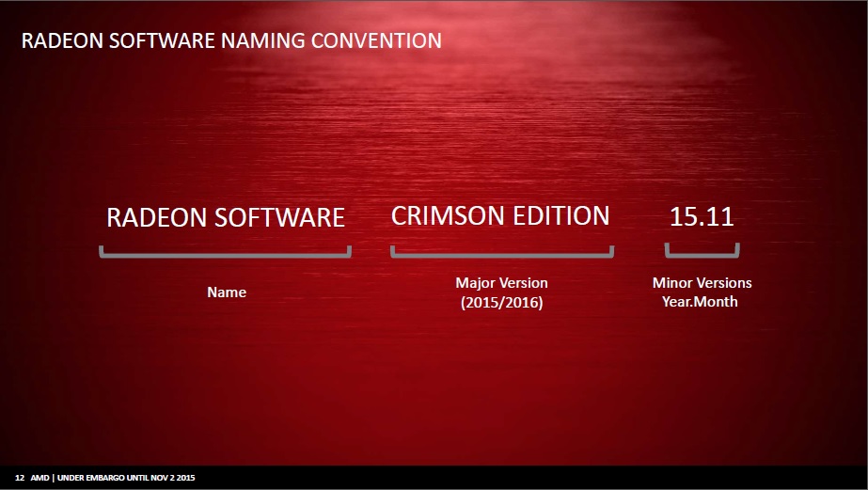The image size is (868, 490).
Task: Click the '(2015/2016)' text
Action: pos(501,302)
